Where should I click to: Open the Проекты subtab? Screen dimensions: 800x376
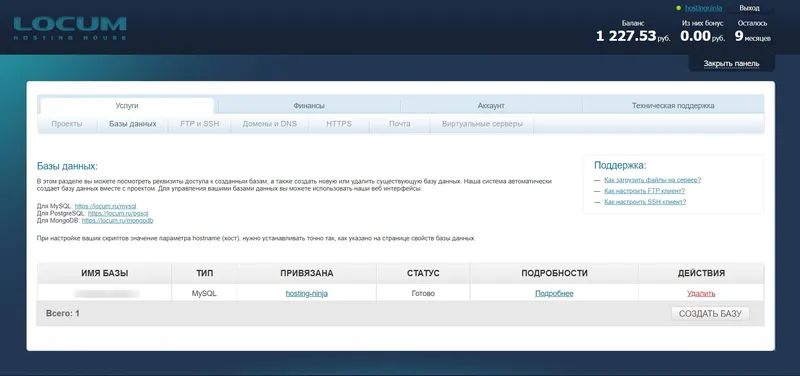tap(67, 124)
